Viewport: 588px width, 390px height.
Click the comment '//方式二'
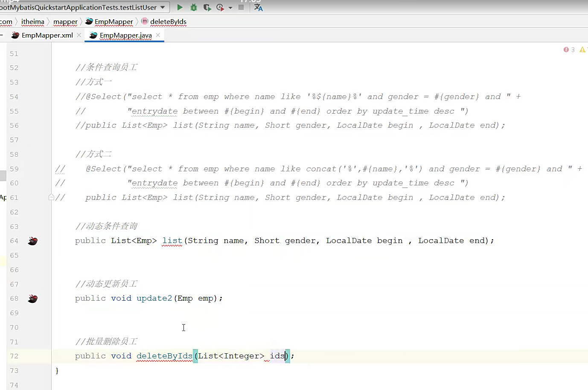pyautogui.click(x=93, y=154)
